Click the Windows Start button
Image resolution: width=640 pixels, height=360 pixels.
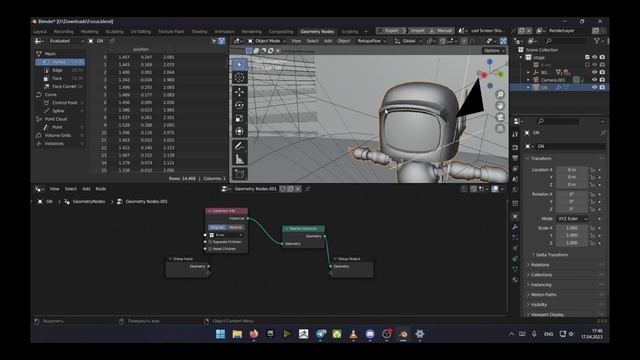click(x=220, y=334)
